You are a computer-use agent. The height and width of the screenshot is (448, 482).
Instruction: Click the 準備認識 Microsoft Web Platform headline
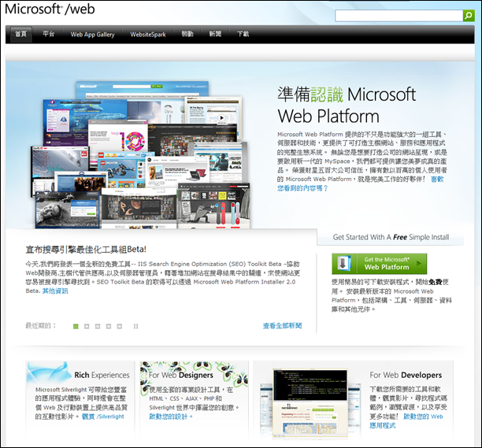click(347, 105)
